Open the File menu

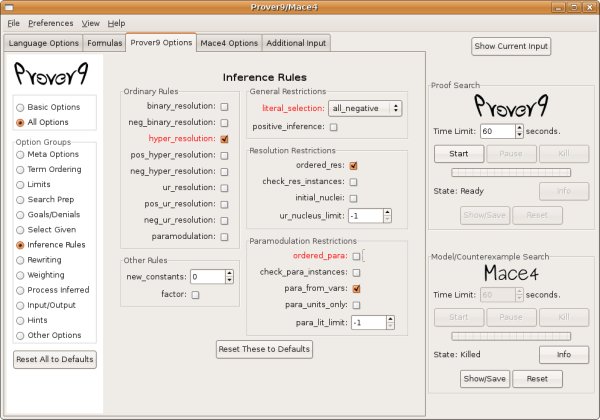click(x=13, y=23)
